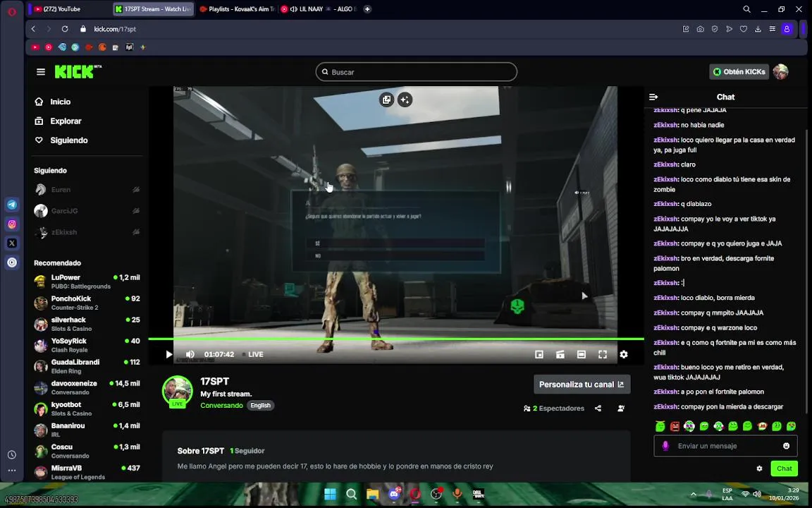This screenshot has width=812, height=508.
Task: Click the kick.com/17spt address bar
Action: click(115, 29)
